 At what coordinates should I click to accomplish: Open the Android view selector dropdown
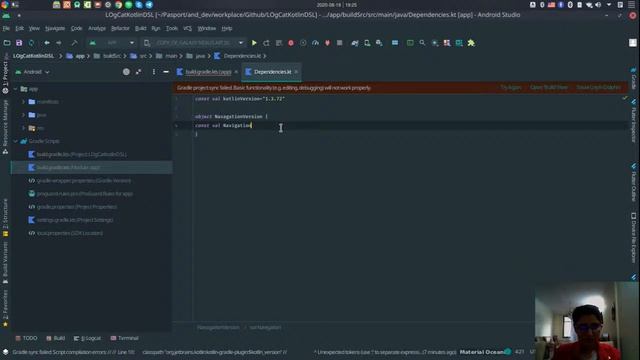pos(33,72)
